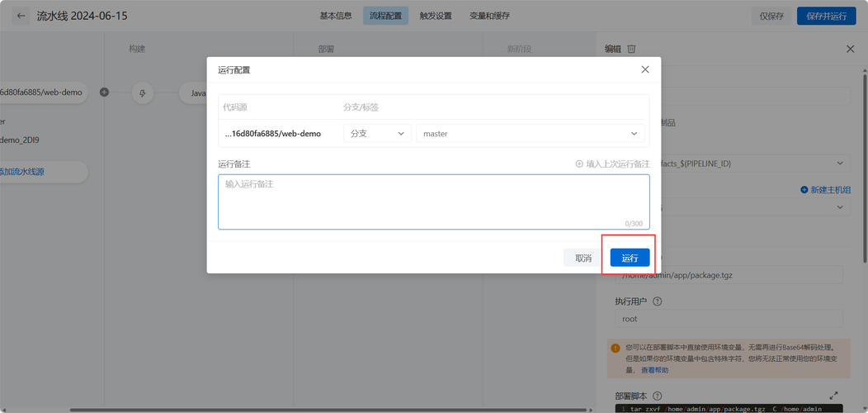868x413 pixels.
Task: Click the help icon next to 部署脚本
Action: 658,396
